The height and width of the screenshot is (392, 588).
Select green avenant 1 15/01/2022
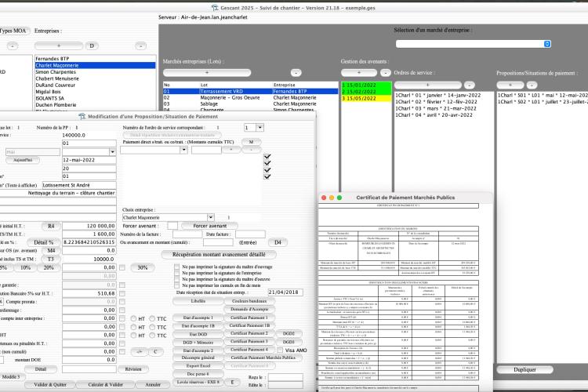[x=366, y=85]
